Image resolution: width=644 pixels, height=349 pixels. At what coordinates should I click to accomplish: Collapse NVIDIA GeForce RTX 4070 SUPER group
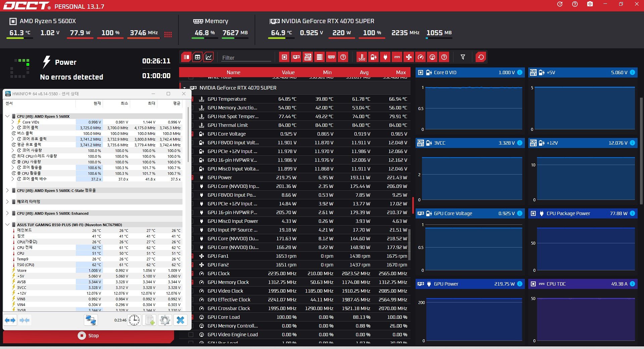[184, 88]
